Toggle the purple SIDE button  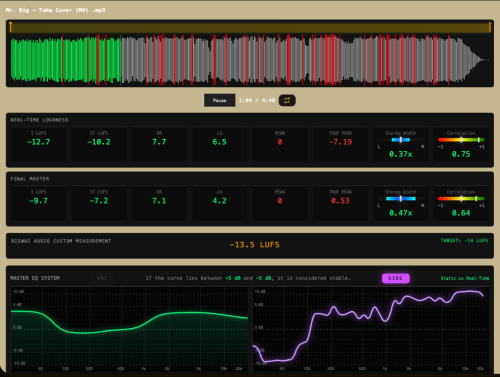click(x=396, y=278)
